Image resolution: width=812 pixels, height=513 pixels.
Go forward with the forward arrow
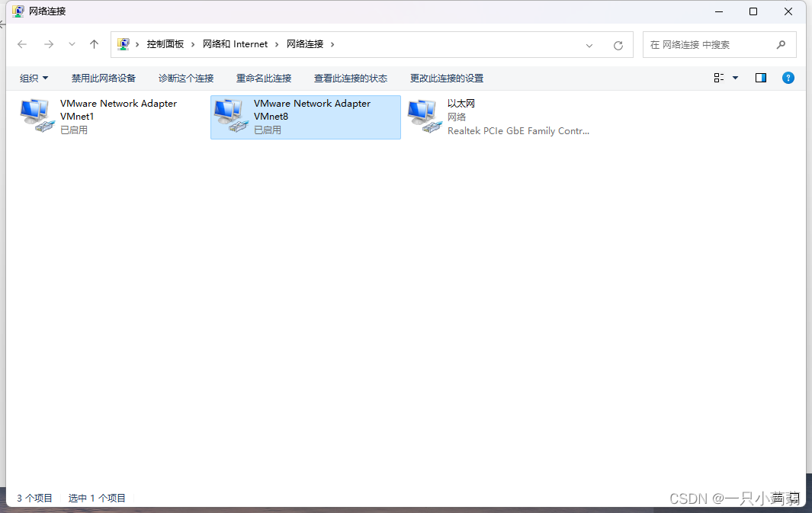coord(49,44)
